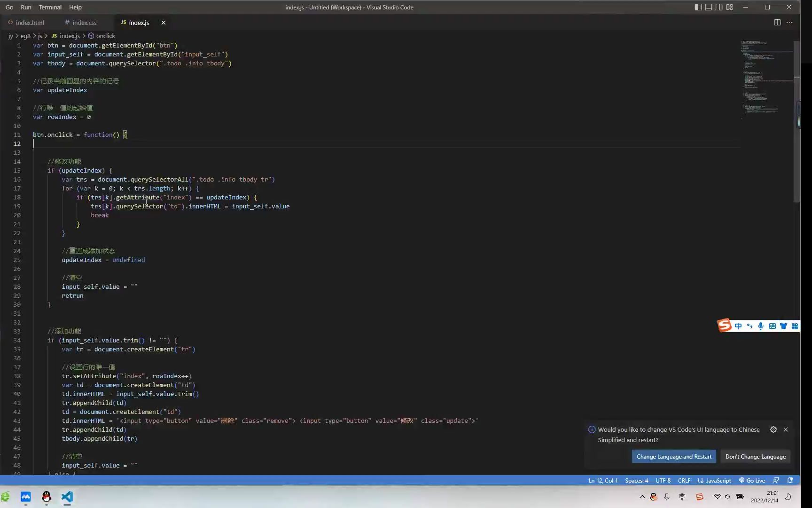
Task: Click the battery charging tray icon
Action: (740, 497)
